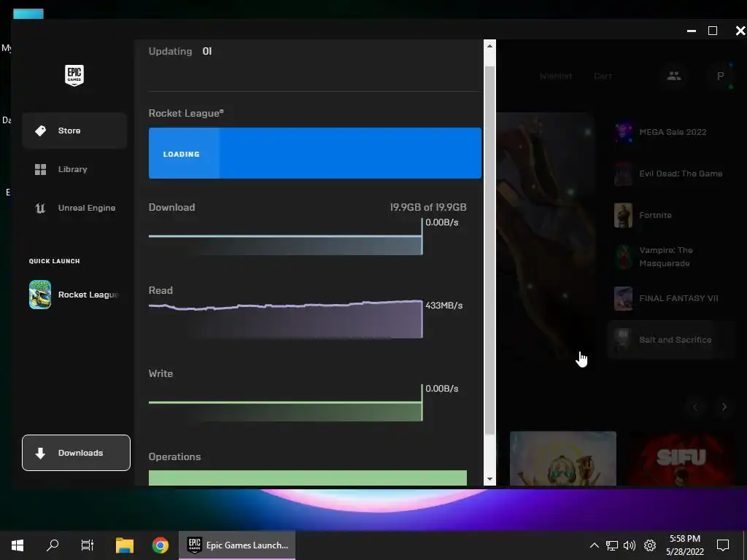The width and height of the screenshot is (747, 560).
Task: Open File Explorer from taskbar
Action: coord(125,545)
